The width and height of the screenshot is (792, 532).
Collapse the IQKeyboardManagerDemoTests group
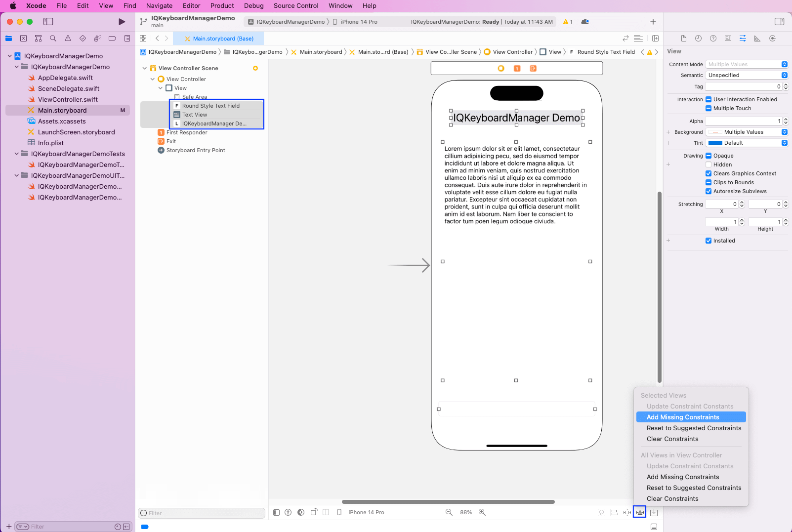17,154
